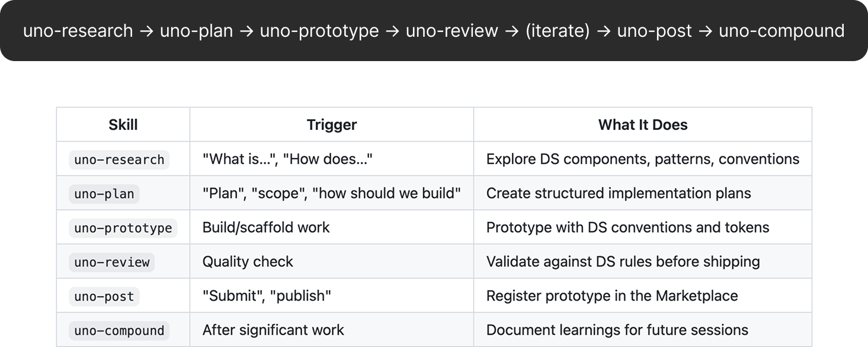The width and height of the screenshot is (868, 347).
Task: Click the uno-research skill code tag
Action: (x=119, y=160)
